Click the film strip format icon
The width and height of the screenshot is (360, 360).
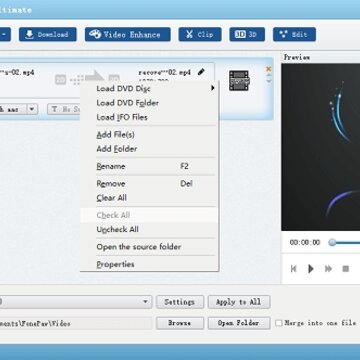(x=239, y=80)
